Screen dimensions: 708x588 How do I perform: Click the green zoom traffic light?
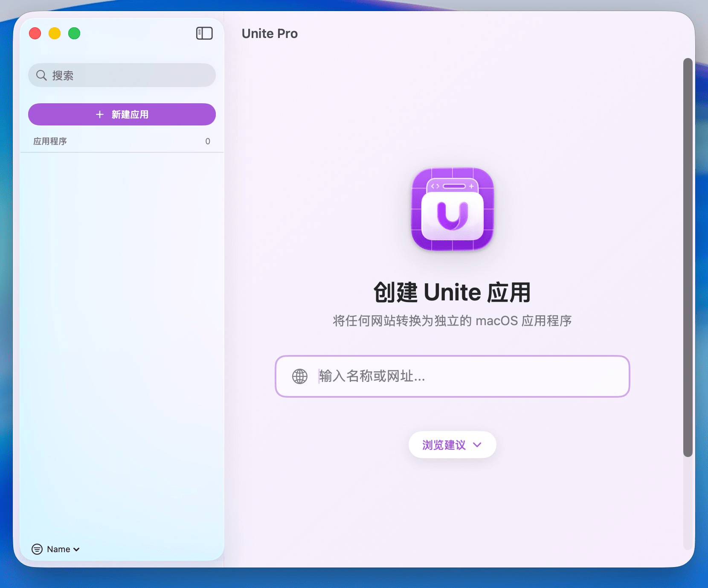point(74,33)
